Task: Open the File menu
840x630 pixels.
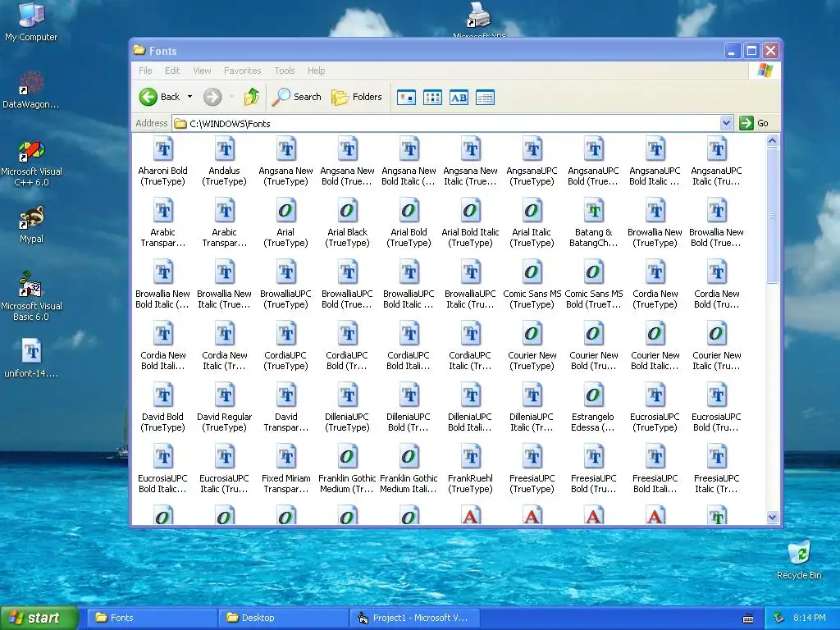Action: pos(145,71)
